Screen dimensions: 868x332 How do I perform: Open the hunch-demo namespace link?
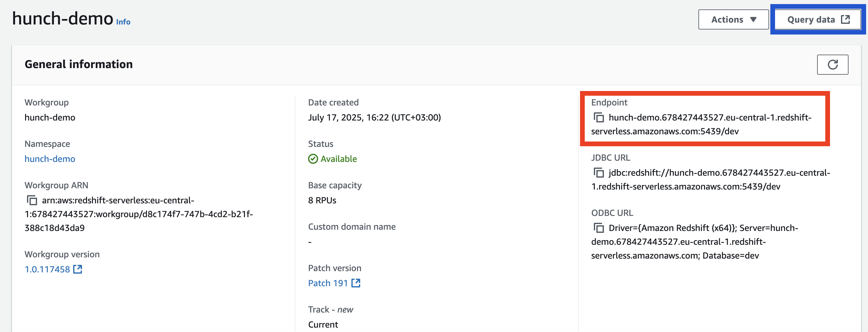(x=50, y=158)
